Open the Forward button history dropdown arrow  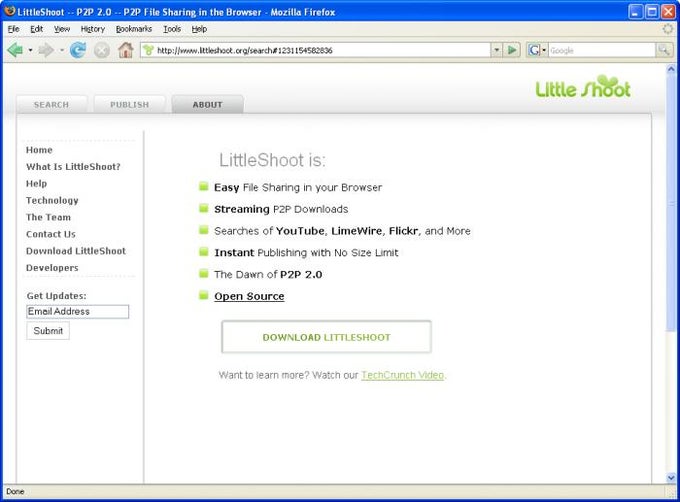62,50
